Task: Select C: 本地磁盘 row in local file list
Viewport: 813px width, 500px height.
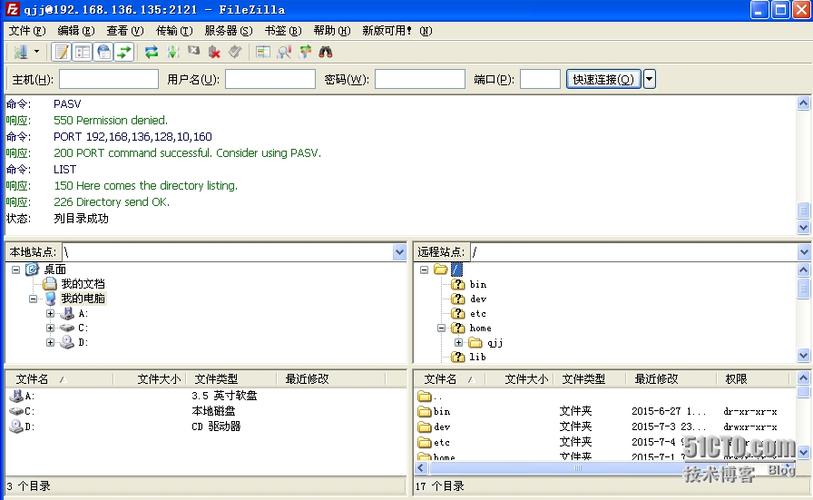Action: click(206, 411)
